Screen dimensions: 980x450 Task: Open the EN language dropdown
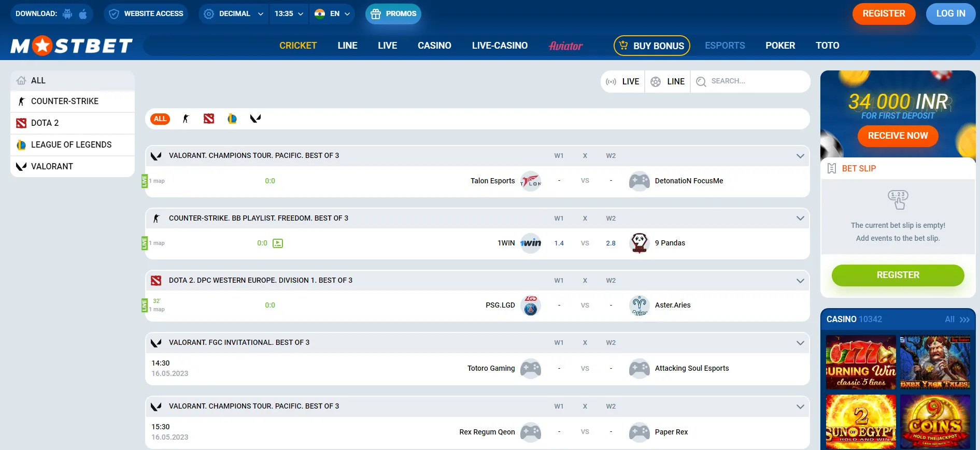pyautogui.click(x=332, y=14)
